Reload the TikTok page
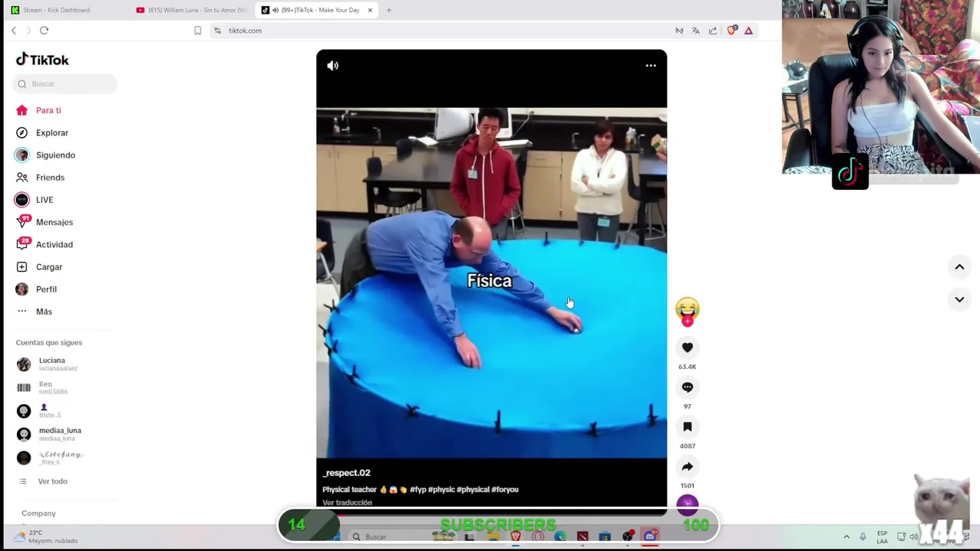The image size is (980, 551). click(44, 31)
